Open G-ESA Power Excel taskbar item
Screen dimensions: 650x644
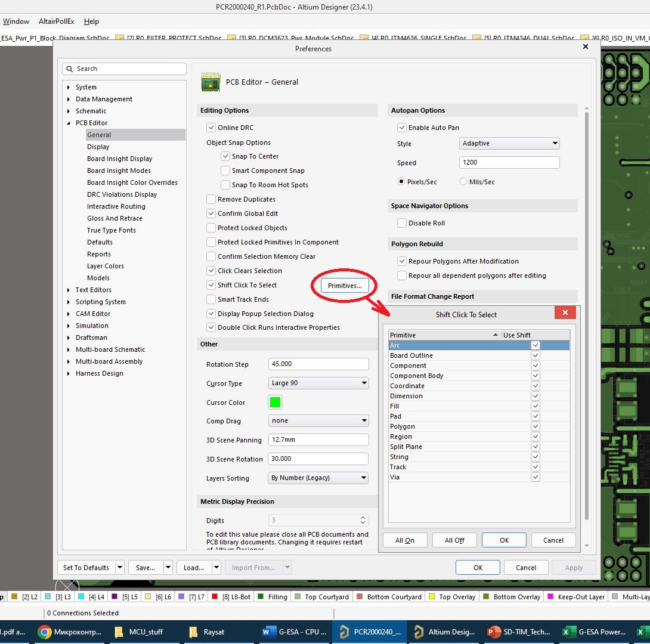point(594,632)
